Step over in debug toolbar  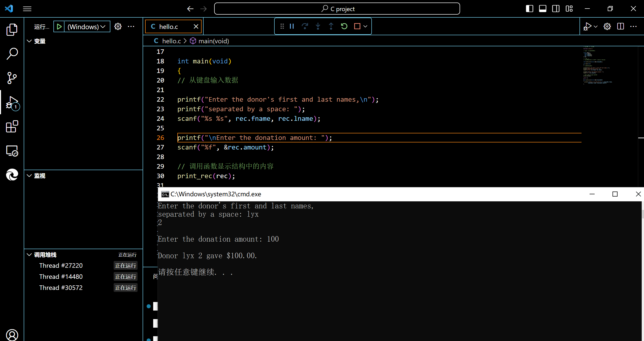(305, 26)
